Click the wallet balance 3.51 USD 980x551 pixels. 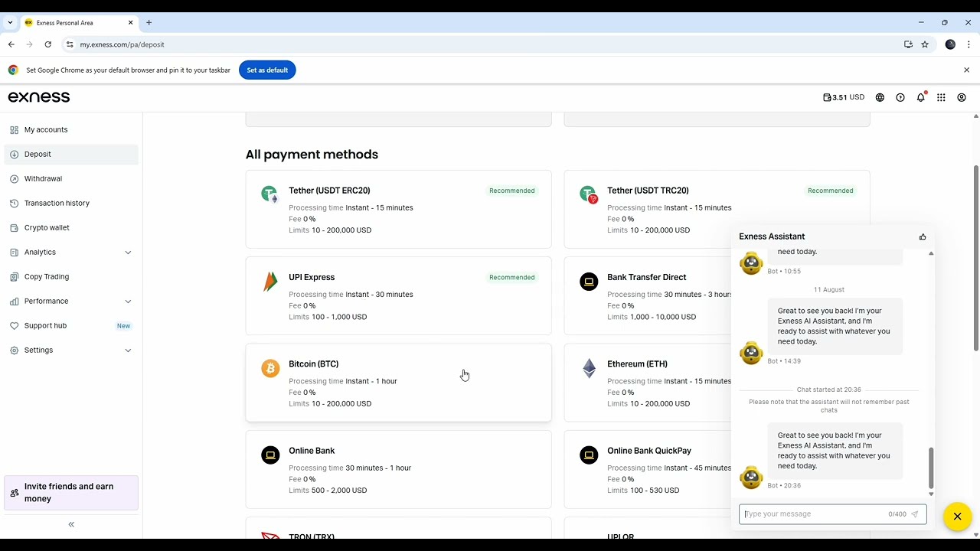[844, 98]
